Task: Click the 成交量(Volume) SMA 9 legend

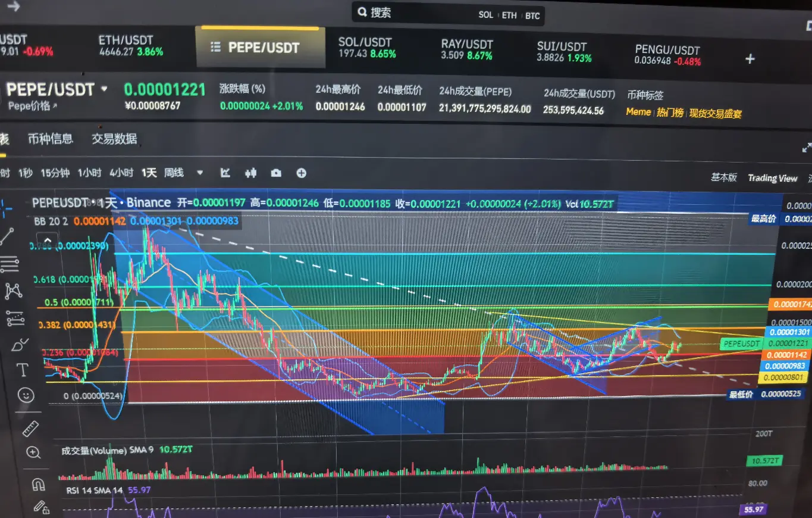Action: click(107, 450)
